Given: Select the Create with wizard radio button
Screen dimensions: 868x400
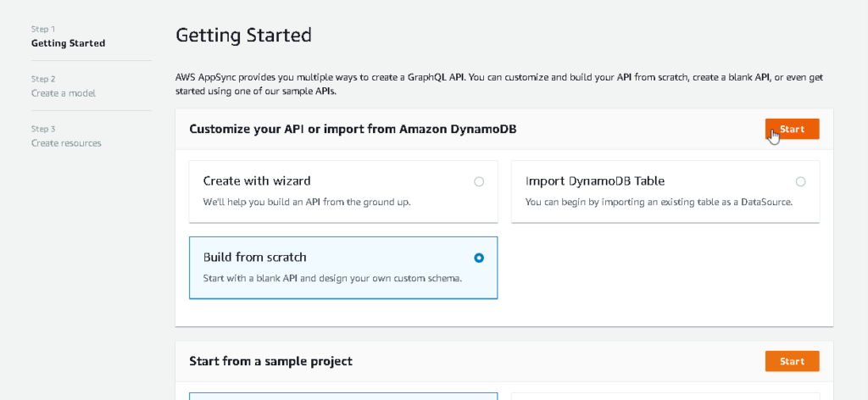Looking at the screenshot, I should click(x=479, y=181).
